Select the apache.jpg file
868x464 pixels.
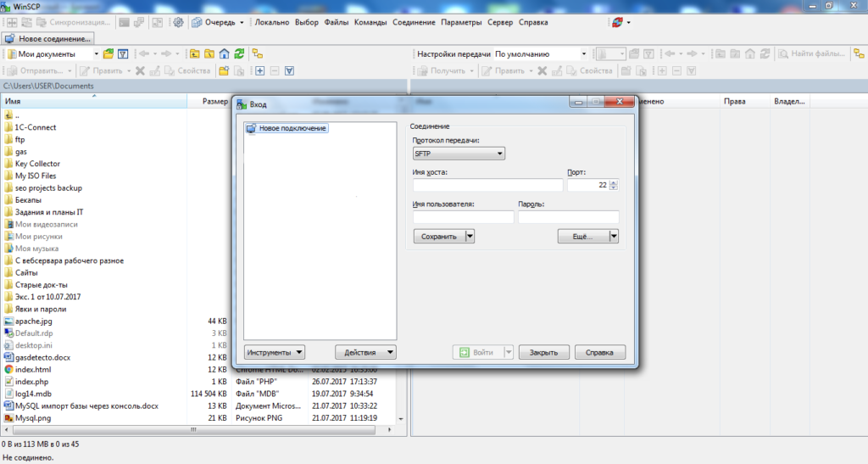coord(34,321)
